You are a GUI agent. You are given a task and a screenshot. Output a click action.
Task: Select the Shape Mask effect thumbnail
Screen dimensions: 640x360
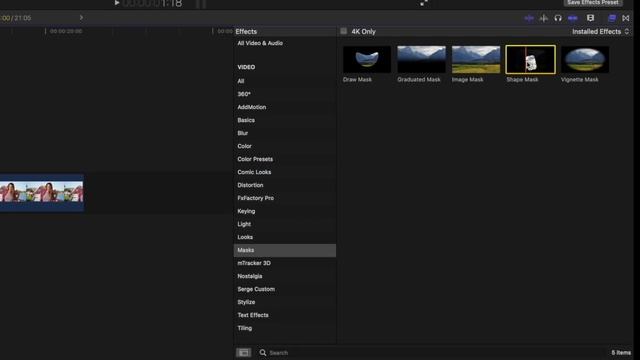coord(530,60)
